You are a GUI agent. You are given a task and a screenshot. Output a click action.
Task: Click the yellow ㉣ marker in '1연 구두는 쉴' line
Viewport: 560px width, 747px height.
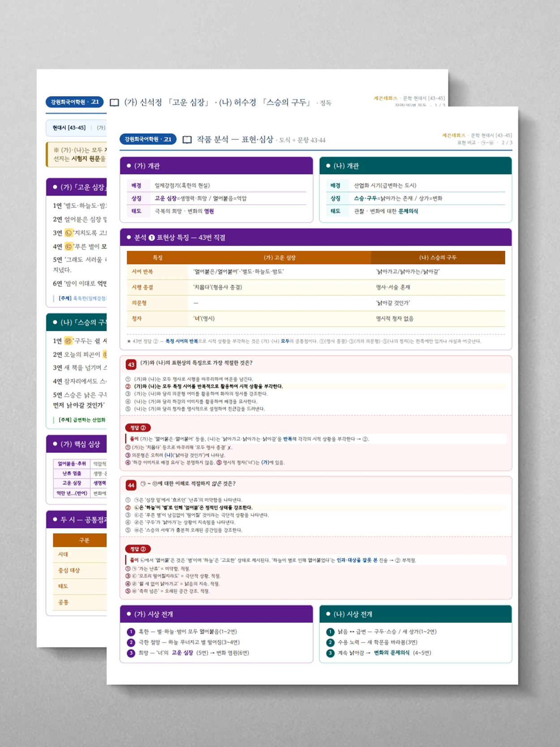pos(68,341)
